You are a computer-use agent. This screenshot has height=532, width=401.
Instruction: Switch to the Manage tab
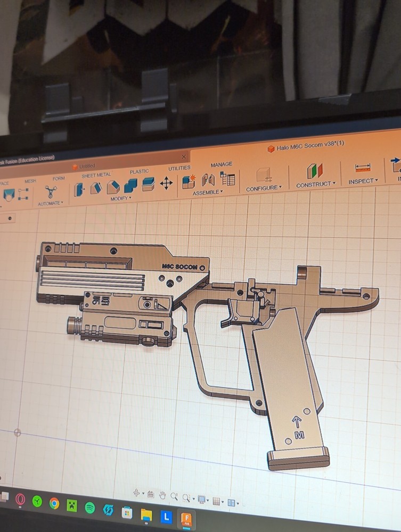[x=222, y=164]
